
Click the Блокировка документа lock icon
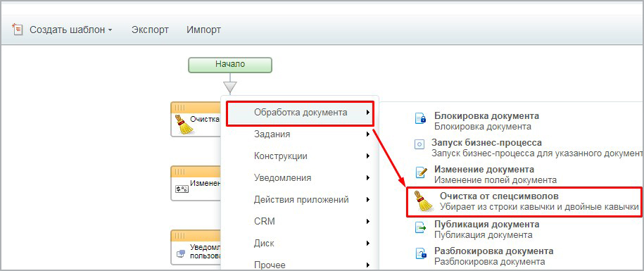[420, 119]
